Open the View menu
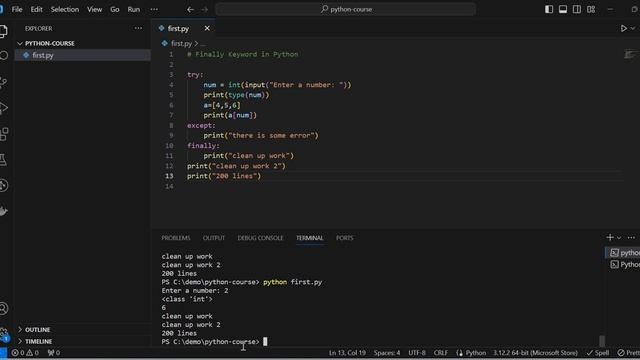Viewport: 640px width, 360px height. tap(94, 9)
